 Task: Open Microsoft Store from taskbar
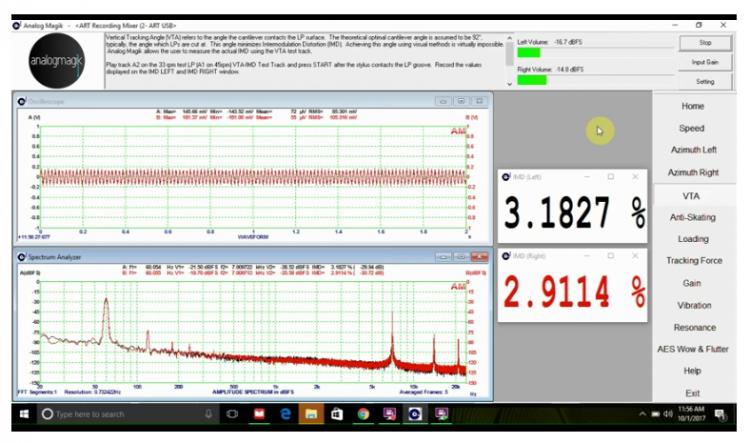point(337,414)
